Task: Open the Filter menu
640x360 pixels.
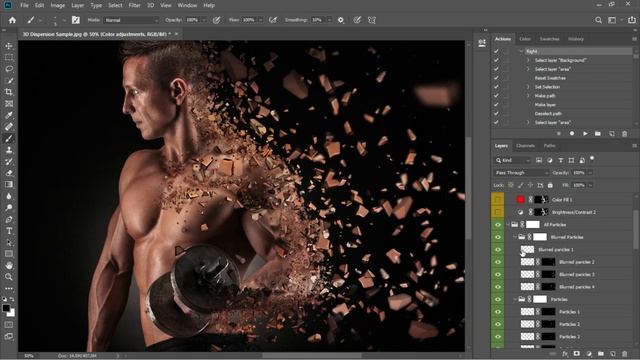Action: (x=134, y=5)
